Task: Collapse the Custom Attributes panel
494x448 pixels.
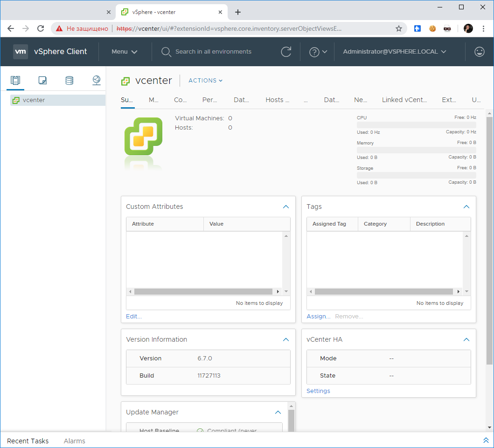Action: click(286, 207)
